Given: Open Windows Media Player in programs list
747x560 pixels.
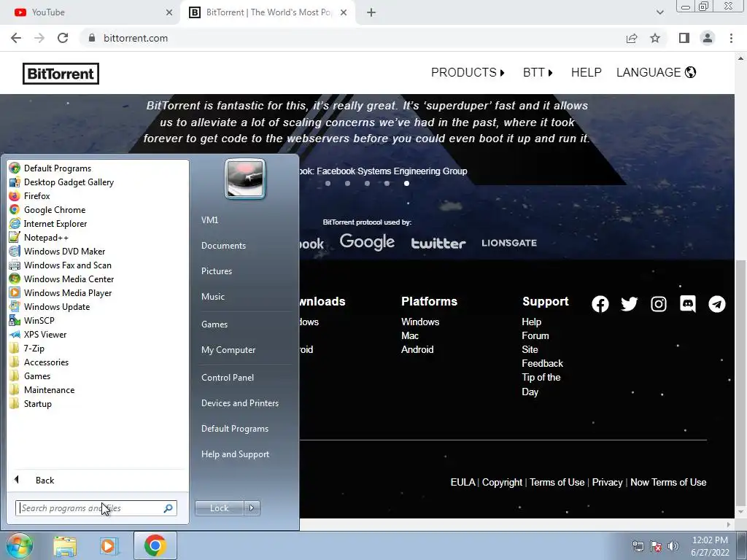Looking at the screenshot, I should (x=61, y=292).
